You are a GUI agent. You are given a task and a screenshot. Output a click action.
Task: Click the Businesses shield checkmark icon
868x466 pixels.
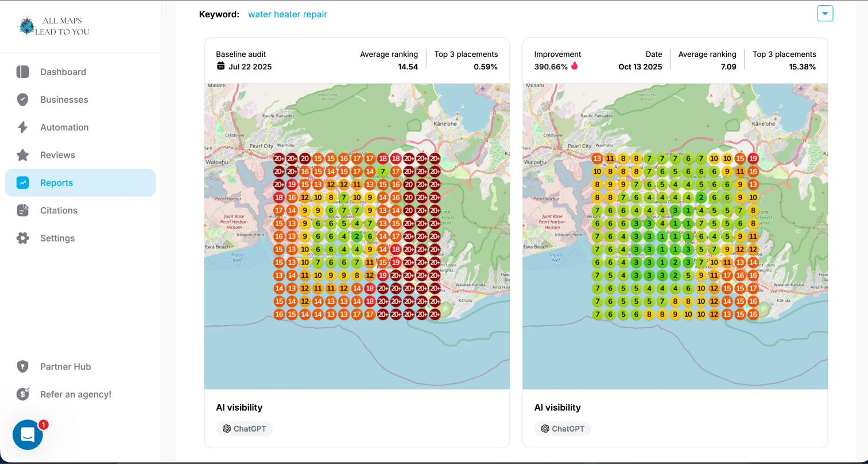point(23,100)
